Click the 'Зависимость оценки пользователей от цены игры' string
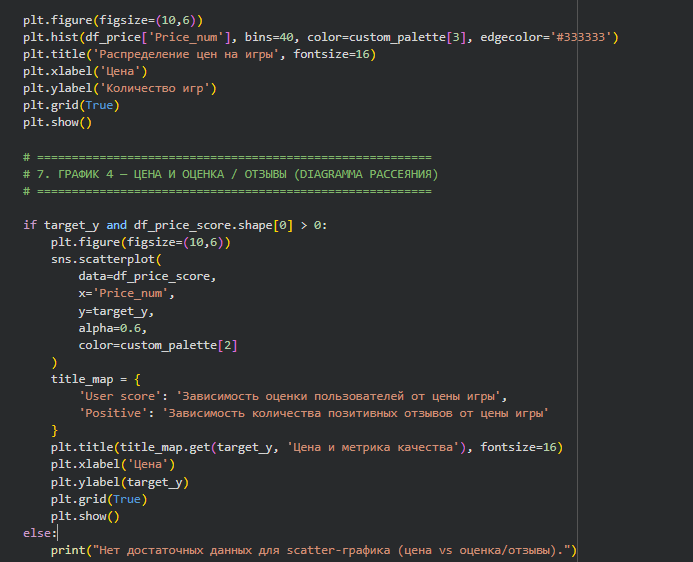693x562 pixels. [338, 396]
